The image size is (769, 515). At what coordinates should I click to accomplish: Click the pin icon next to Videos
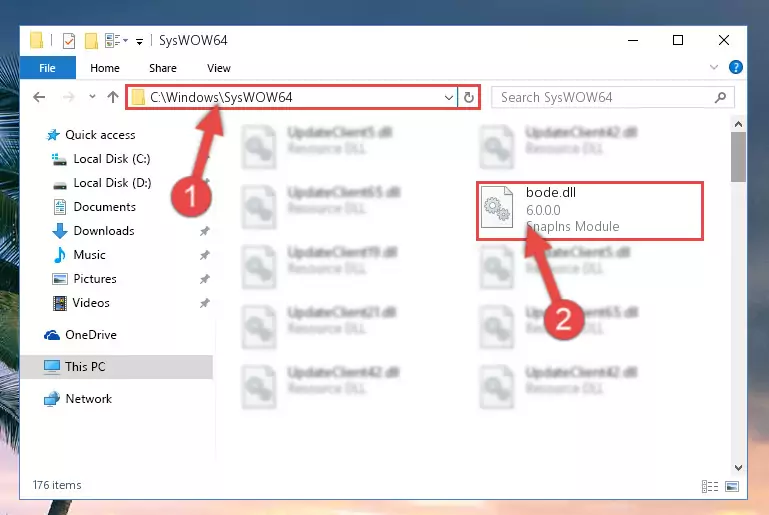tap(205, 303)
